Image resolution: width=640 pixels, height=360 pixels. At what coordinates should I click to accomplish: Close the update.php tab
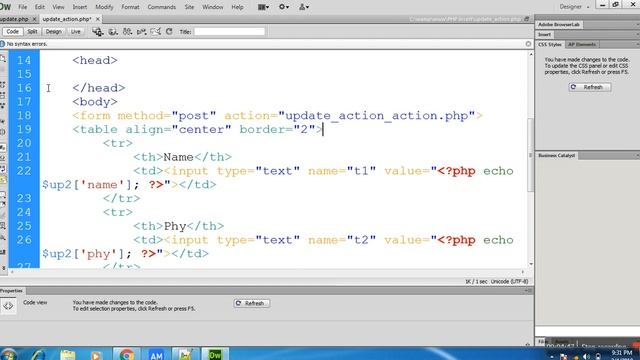(34, 19)
